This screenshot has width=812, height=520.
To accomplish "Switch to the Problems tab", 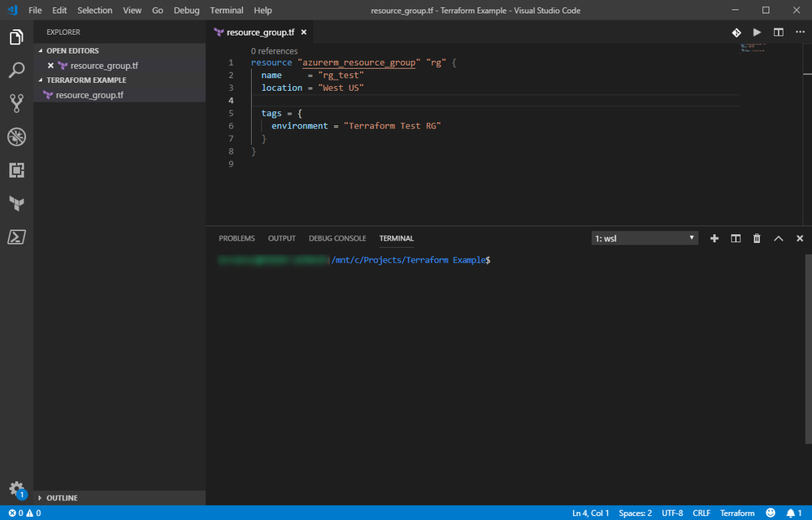I will coord(237,238).
